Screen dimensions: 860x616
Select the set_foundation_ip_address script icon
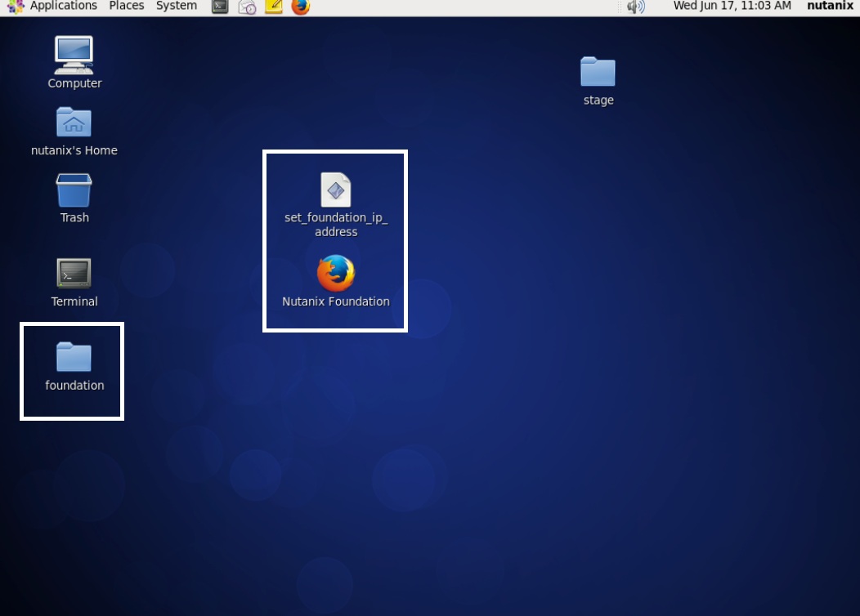pos(335,190)
